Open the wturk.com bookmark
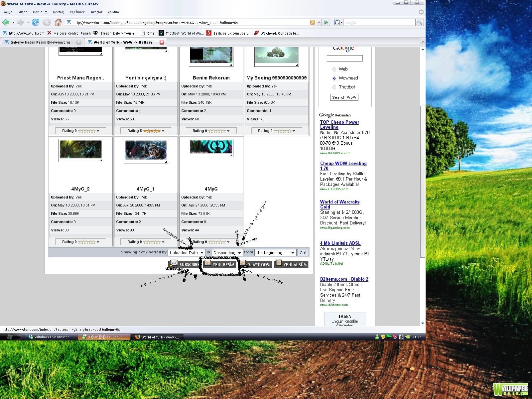 23,33
